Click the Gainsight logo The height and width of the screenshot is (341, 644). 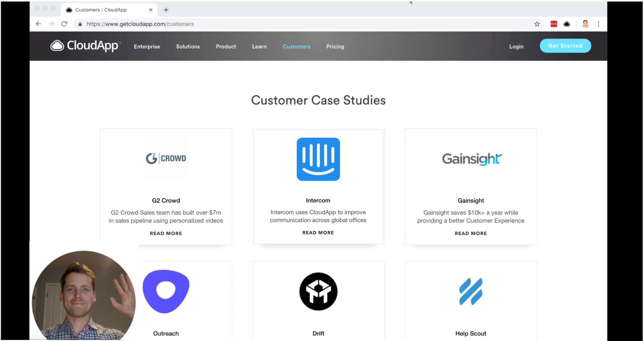click(472, 159)
